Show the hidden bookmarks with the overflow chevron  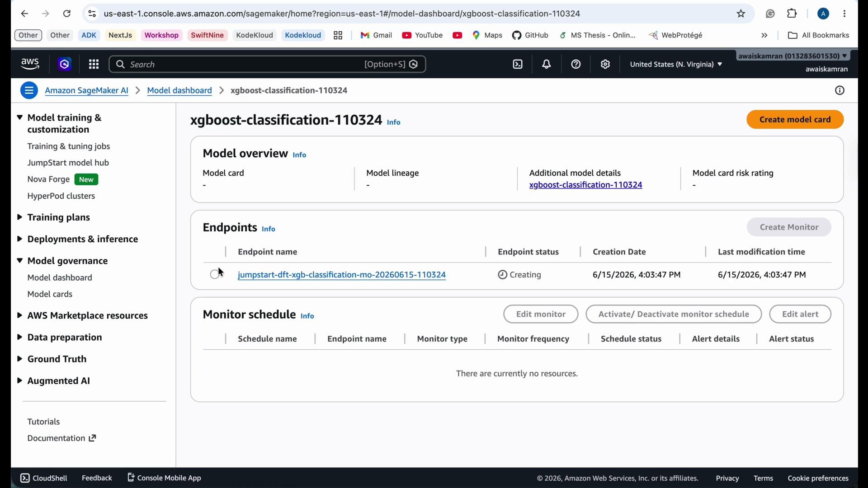(x=764, y=36)
